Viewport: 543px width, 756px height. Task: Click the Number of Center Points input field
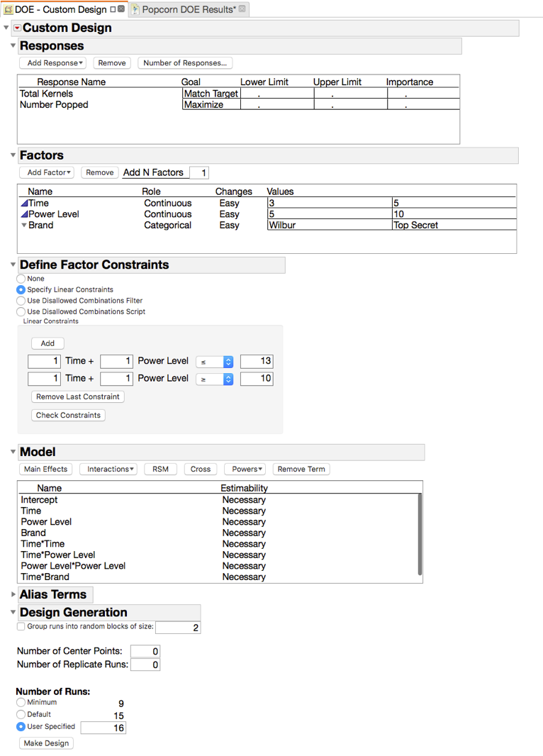click(145, 651)
